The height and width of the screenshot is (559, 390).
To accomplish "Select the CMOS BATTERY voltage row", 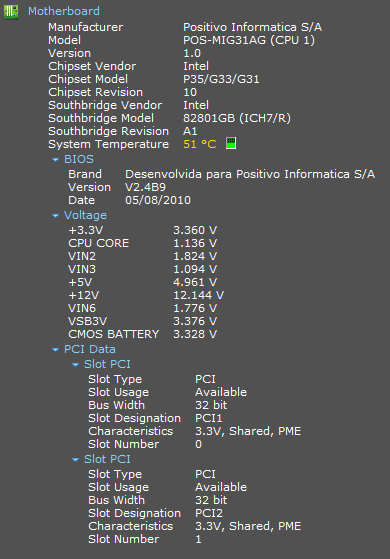I will (143, 334).
